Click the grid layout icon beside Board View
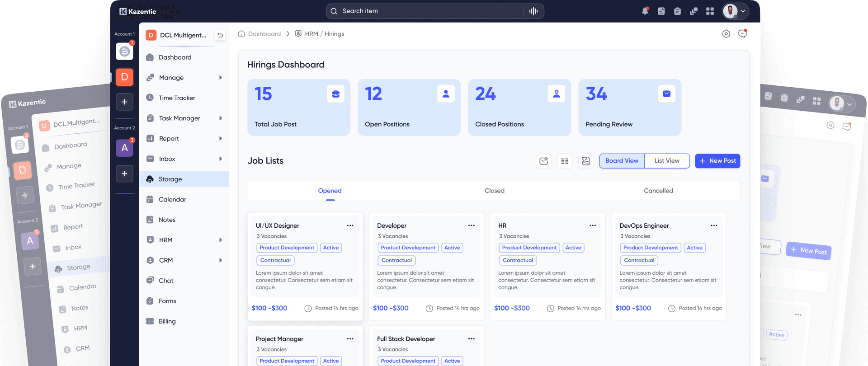868x366 pixels. point(565,161)
